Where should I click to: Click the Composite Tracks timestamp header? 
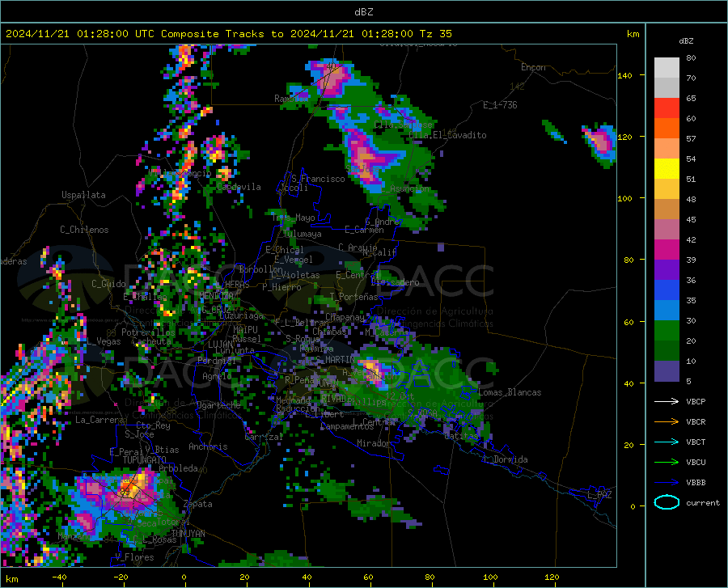(x=228, y=34)
